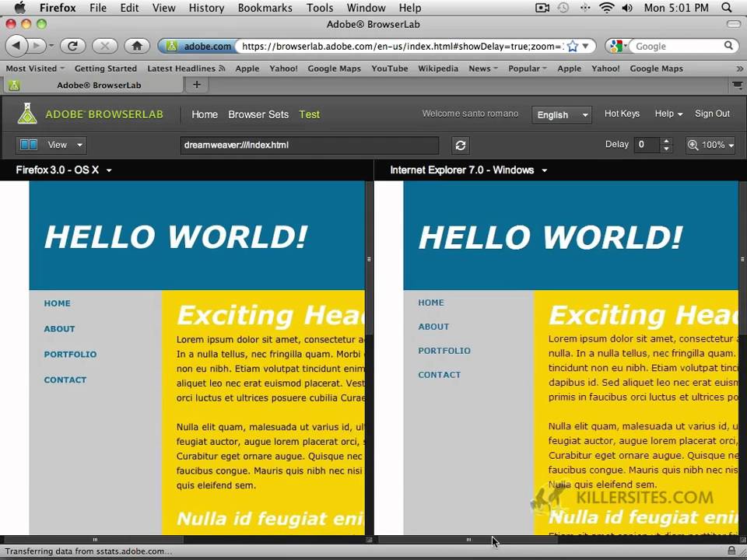Image resolution: width=747 pixels, height=560 pixels.
Task: Click the two-up View layout icon
Action: pyautogui.click(x=29, y=145)
